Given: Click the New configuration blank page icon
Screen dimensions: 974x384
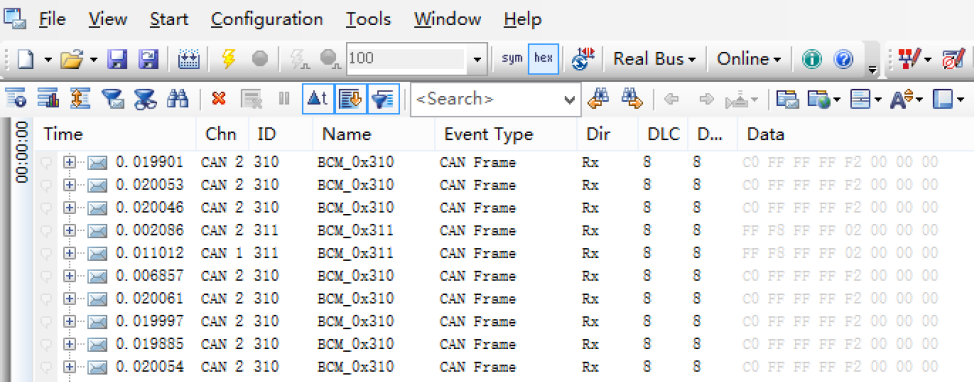Looking at the screenshot, I should pyautogui.click(x=25, y=59).
